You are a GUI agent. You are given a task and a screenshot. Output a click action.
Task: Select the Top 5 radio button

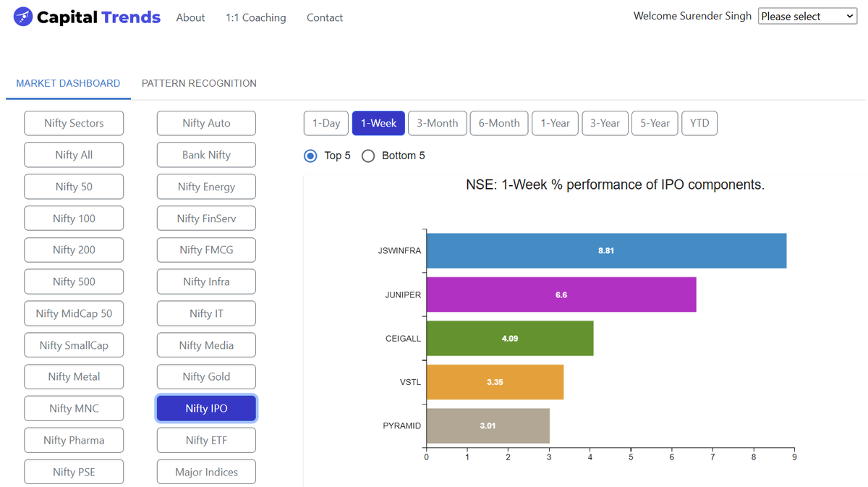pos(311,156)
